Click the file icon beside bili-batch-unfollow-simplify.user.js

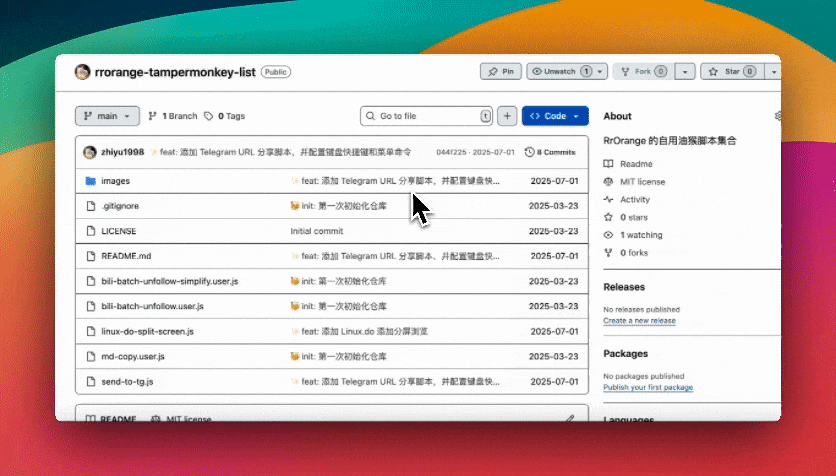pos(91,281)
